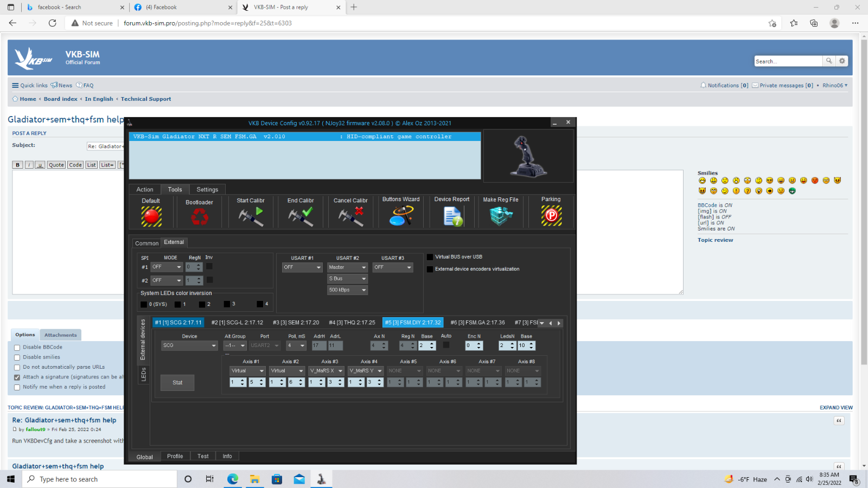This screenshot has height=488, width=868.
Task: Click the forum search magnifier icon
Action: (829, 61)
